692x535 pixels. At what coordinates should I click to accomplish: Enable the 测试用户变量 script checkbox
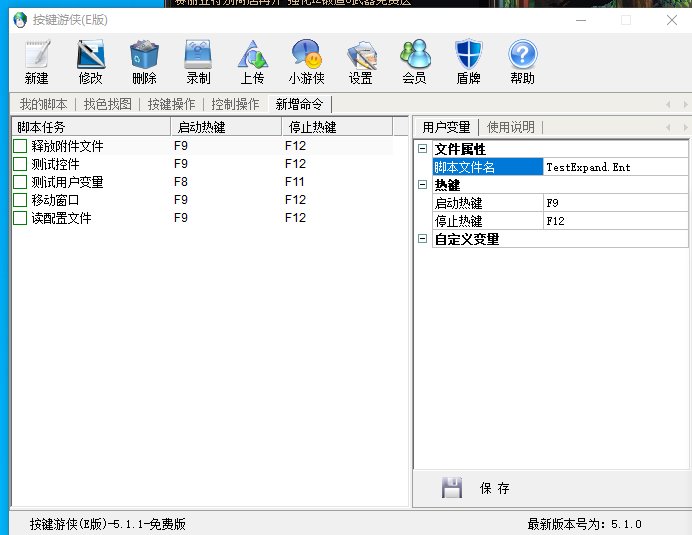(x=20, y=182)
